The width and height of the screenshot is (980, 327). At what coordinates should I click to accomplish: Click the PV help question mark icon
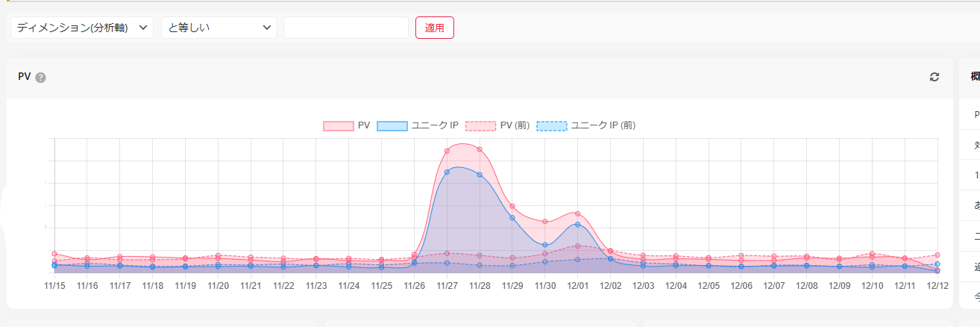pyautogui.click(x=40, y=78)
